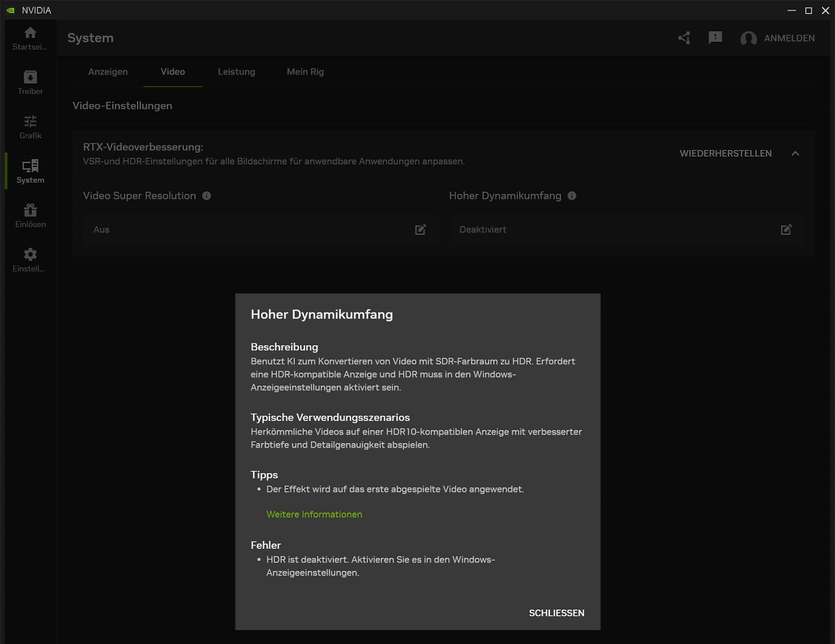
Task: Switch to the Leistung tab
Action: point(236,72)
